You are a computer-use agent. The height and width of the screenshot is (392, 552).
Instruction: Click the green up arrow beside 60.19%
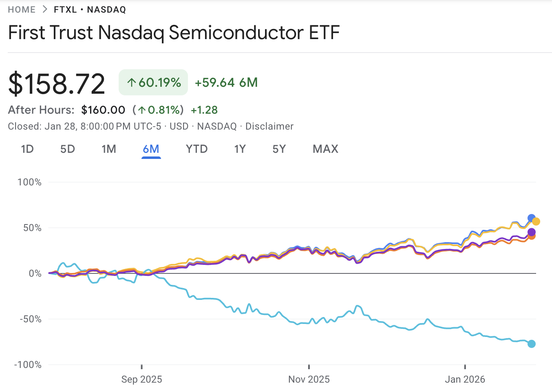[x=131, y=82]
